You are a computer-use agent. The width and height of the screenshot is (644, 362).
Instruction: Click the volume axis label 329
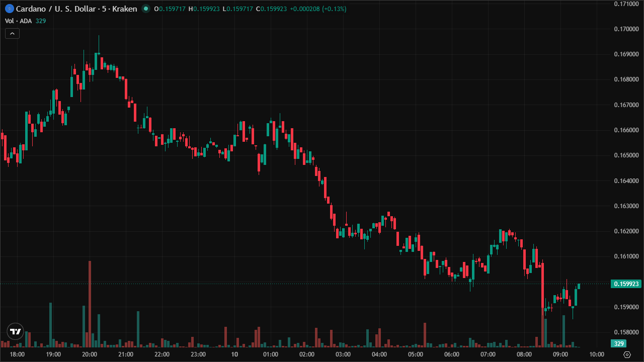(x=619, y=343)
